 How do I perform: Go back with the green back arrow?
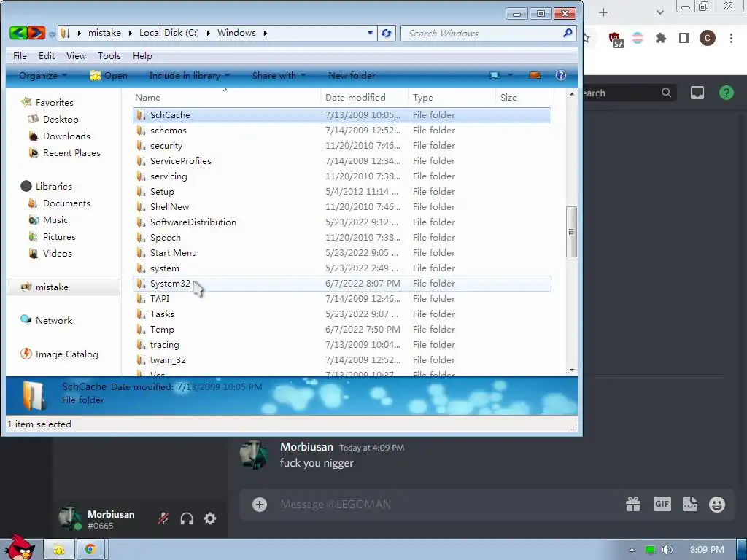18,32
